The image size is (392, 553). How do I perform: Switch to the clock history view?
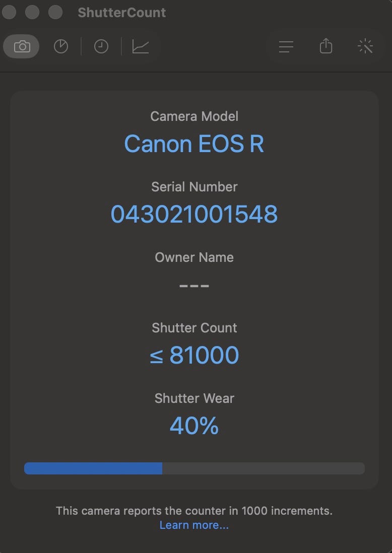point(101,47)
